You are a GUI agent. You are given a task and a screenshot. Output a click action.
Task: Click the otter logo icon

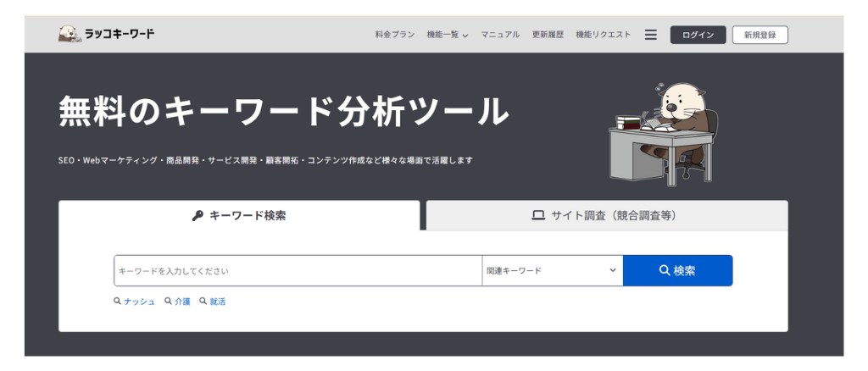pyautogui.click(x=70, y=34)
